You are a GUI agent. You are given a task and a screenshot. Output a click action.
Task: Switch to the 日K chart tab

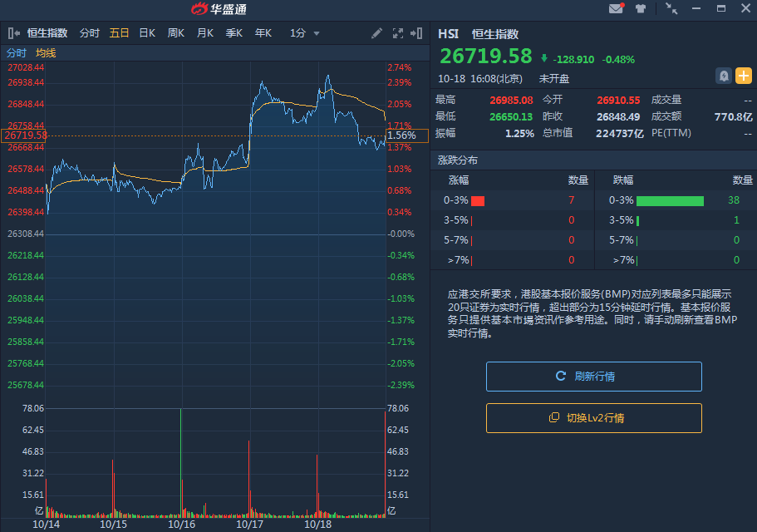(x=147, y=33)
